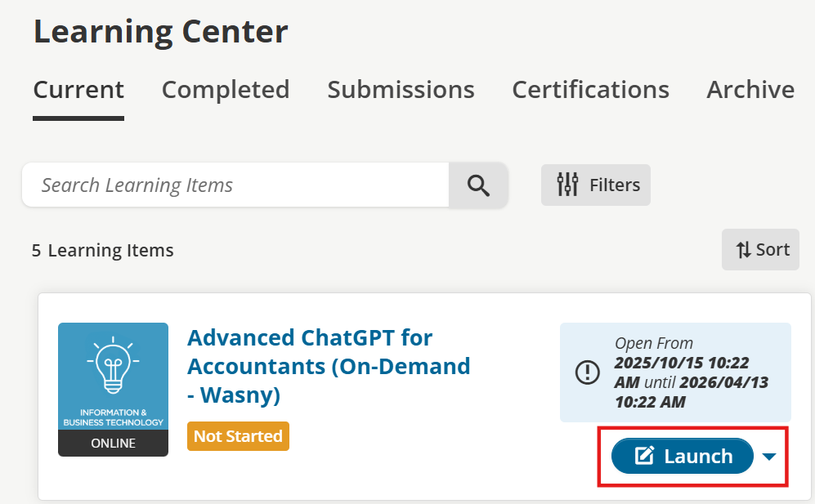The height and width of the screenshot is (504, 815).
Task: Click the magnifying glass search icon
Action: pyautogui.click(x=478, y=185)
